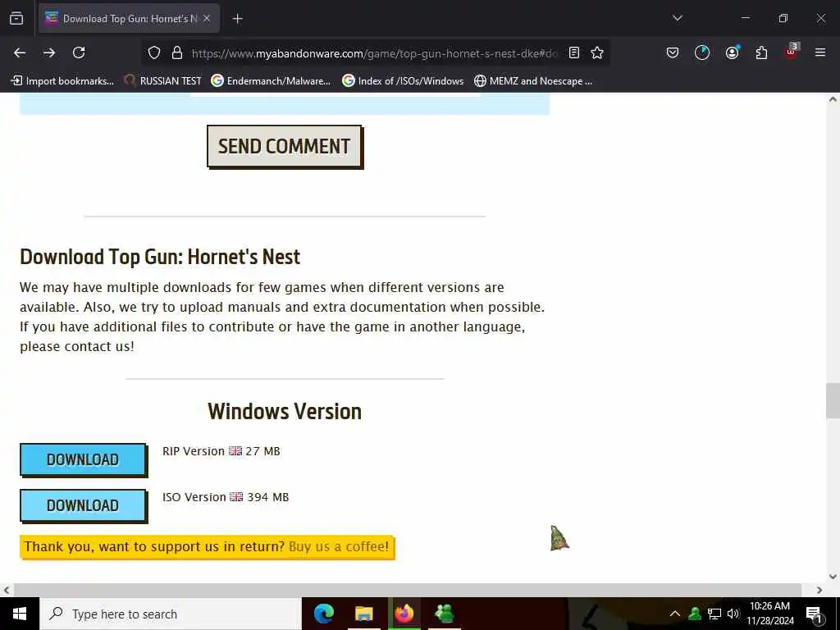Download the RIP Version 27 MB
This screenshot has height=630, width=840.
click(x=83, y=459)
